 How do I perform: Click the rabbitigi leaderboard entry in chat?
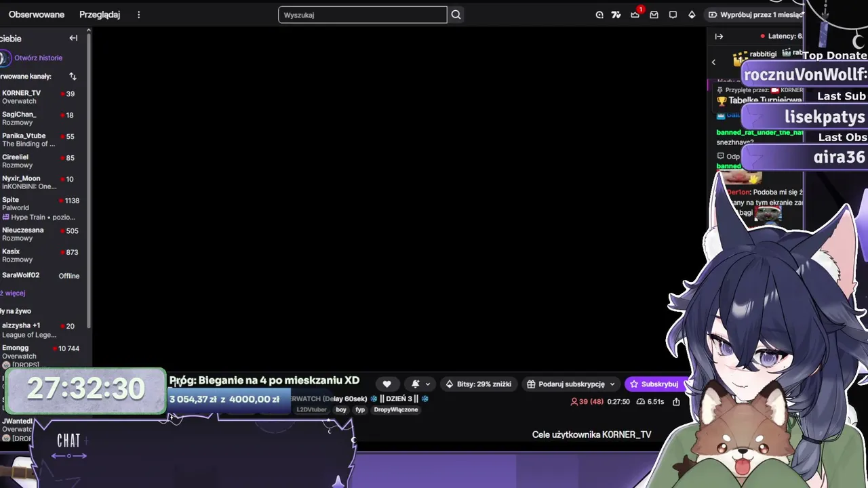(x=755, y=54)
